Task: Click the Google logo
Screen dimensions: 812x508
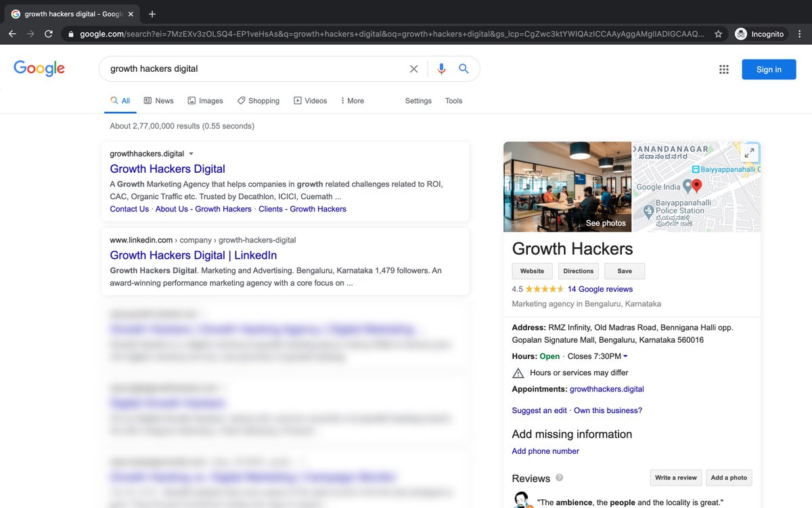Action: click(x=39, y=68)
